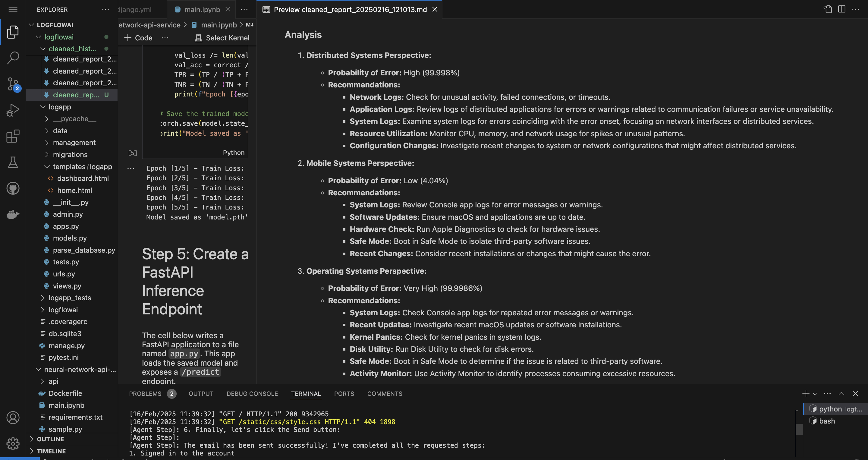The width and height of the screenshot is (868, 460).
Task: Open the Search view in activity bar
Action: click(x=13, y=58)
